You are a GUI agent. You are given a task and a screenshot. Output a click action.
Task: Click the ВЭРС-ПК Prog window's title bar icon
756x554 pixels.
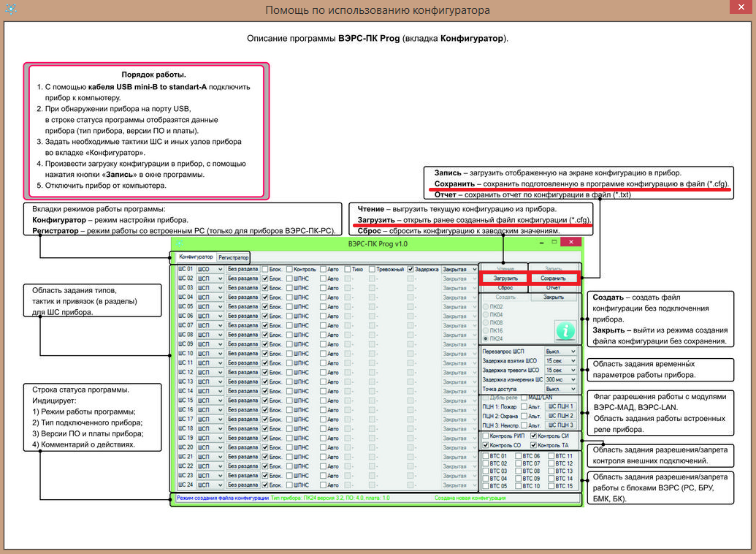[180, 243]
